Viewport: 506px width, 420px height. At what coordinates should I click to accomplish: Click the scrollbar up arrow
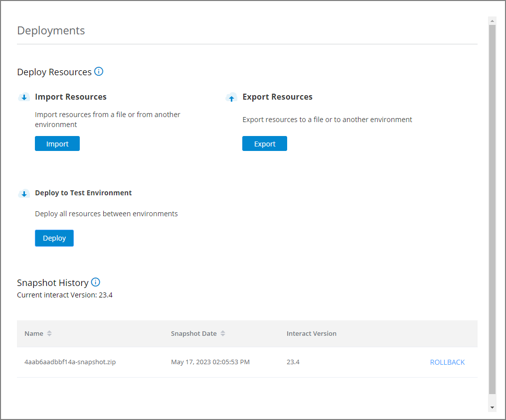[492, 21]
